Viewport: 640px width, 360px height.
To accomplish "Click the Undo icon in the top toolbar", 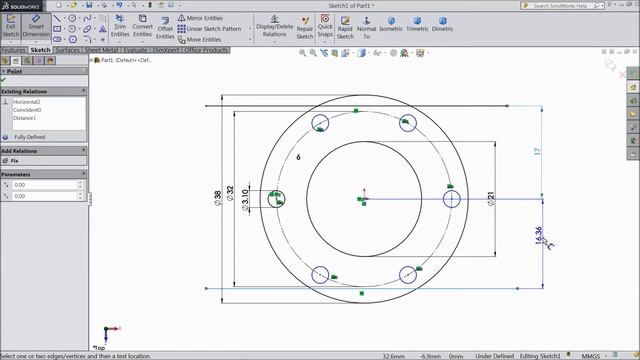I will [119, 5].
